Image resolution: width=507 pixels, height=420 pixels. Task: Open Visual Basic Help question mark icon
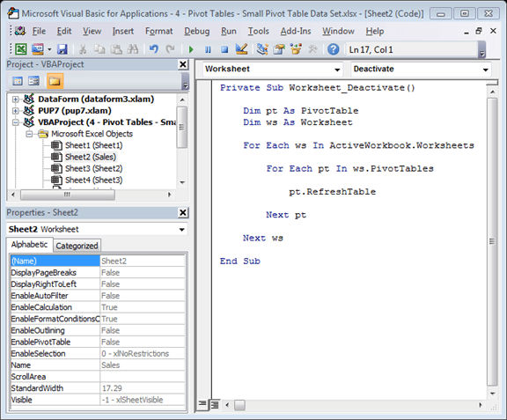333,49
